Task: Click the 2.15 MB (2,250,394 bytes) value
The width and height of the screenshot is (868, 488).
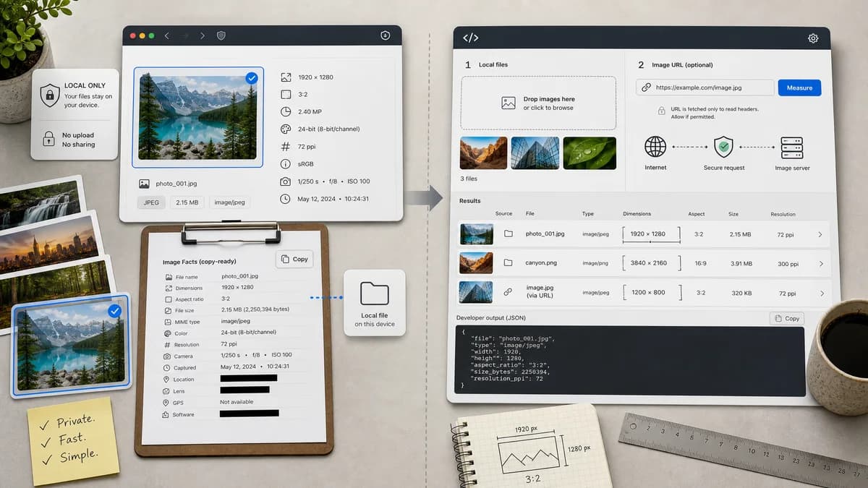Action: pos(255,309)
